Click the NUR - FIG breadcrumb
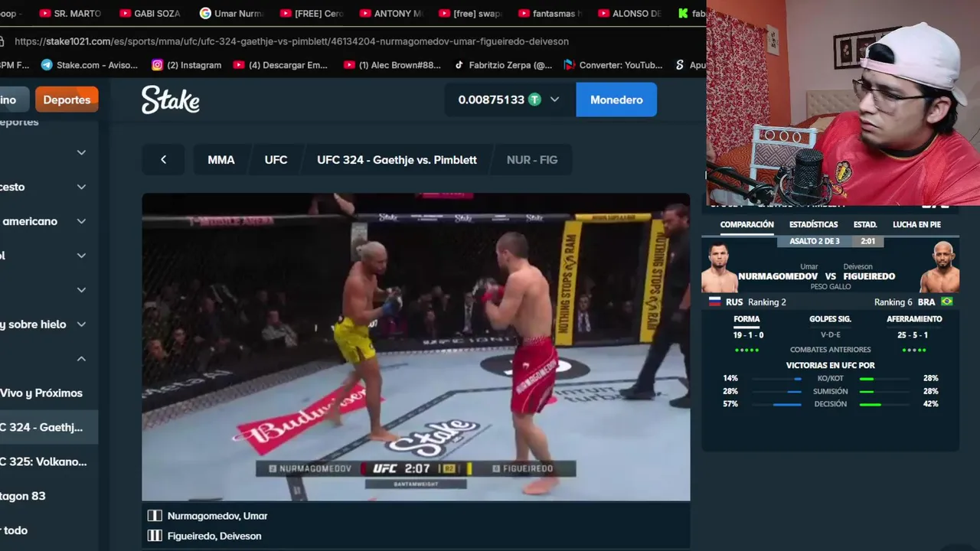 [x=532, y=160]
